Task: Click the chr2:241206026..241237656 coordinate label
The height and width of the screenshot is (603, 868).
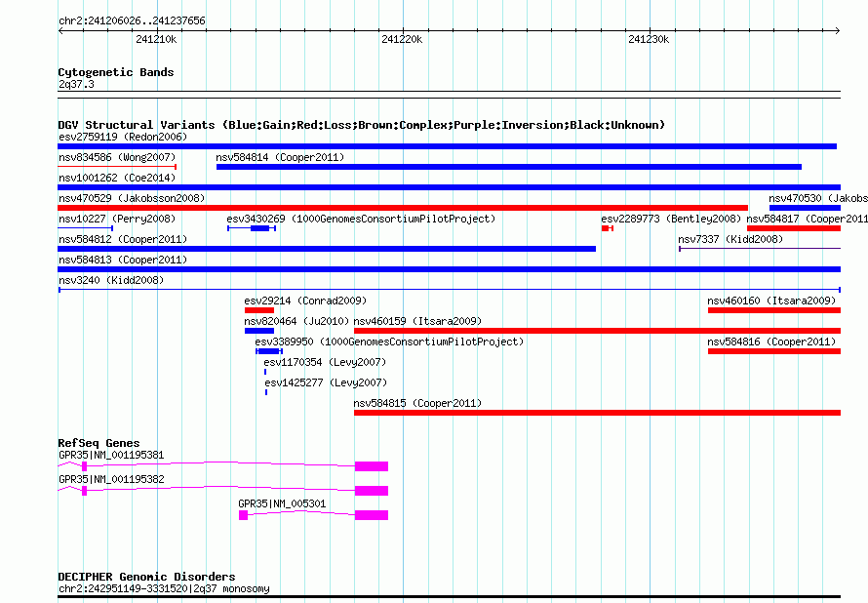Action: (132, 20)
